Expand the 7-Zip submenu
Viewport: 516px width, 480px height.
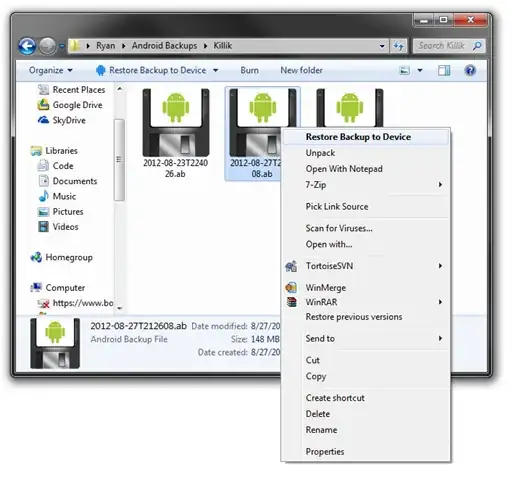tap(366, 185)
